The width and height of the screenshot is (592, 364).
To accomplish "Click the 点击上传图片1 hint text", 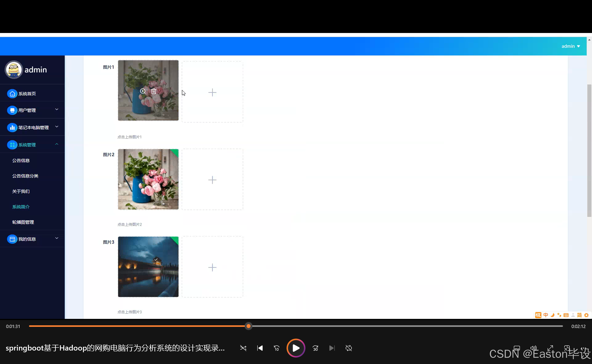I will (x=130, y=137).
